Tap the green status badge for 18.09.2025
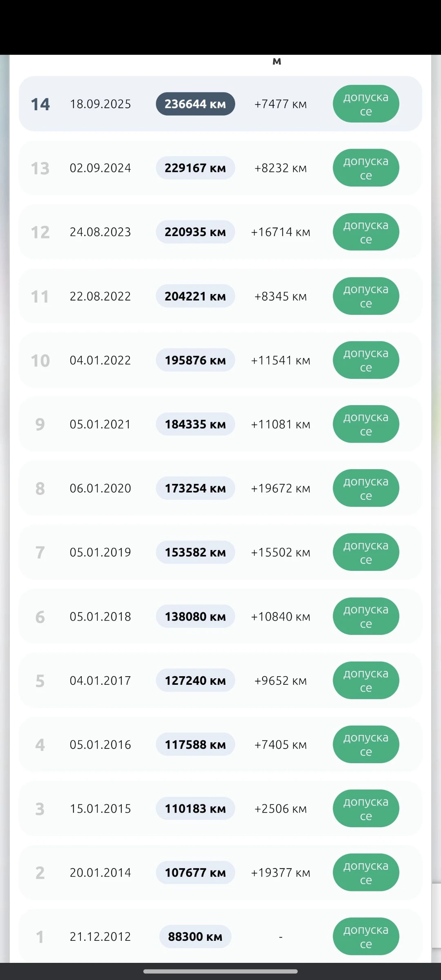This screenshot has width=441, height=980. 366,104
